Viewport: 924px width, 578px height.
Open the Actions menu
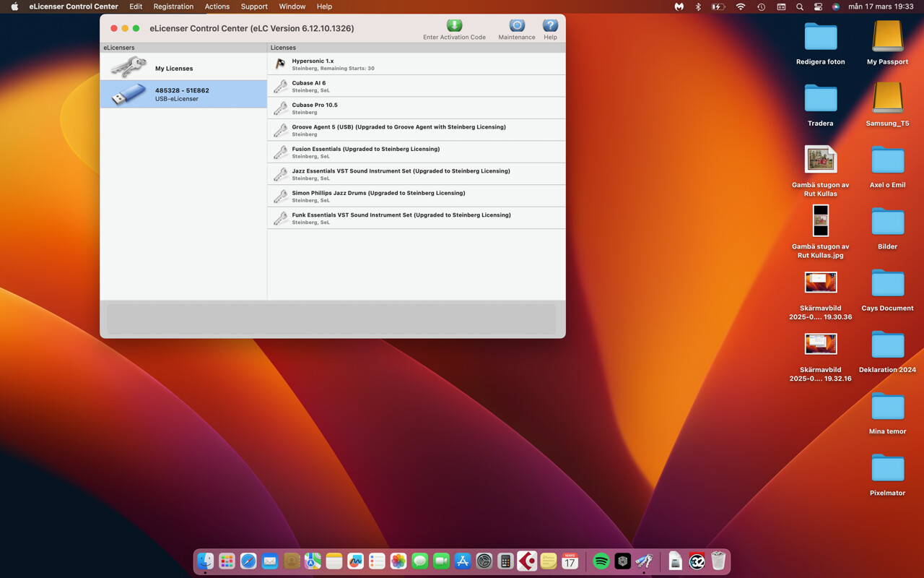[217, 7]
